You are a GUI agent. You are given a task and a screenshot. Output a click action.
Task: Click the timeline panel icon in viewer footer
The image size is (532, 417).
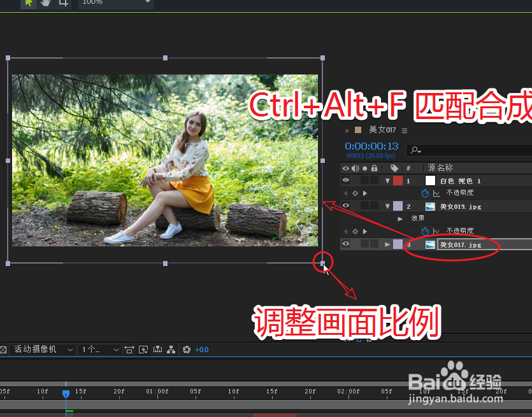pos(157,350)
